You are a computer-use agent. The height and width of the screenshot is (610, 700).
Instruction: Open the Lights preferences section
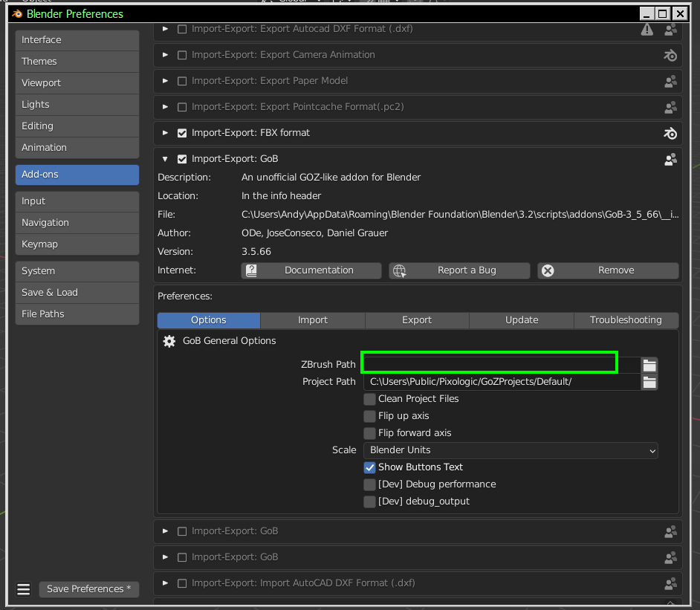[x=77, y=105]
